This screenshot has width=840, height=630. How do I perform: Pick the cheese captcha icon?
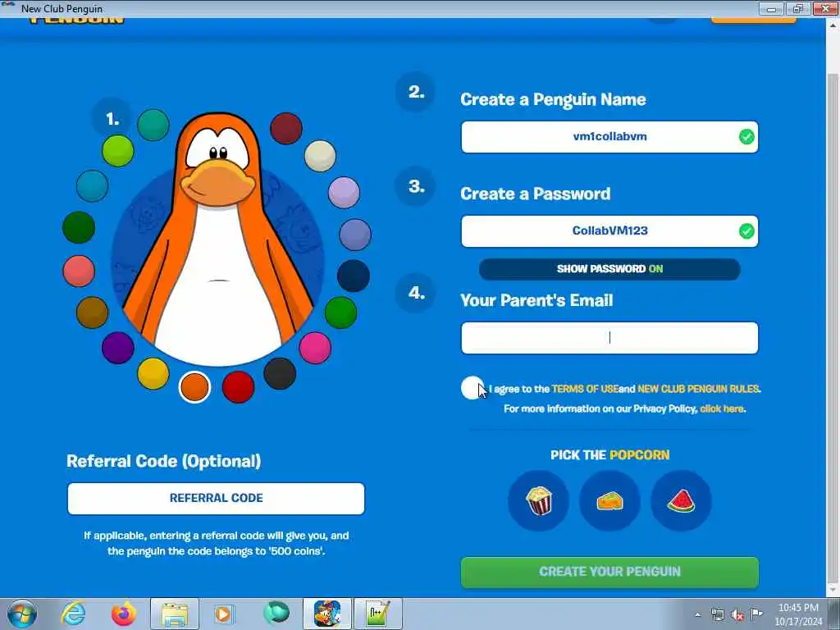[x=609, y=501]
